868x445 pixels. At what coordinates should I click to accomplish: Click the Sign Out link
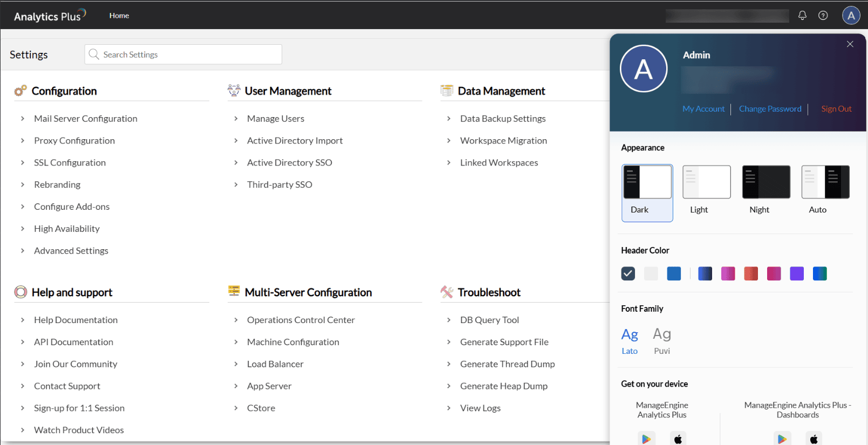[836, 109]
